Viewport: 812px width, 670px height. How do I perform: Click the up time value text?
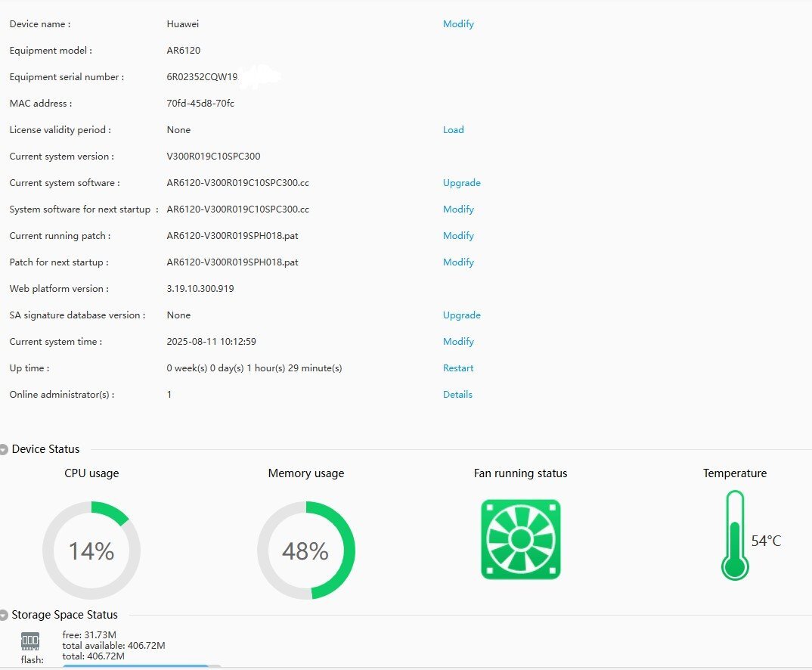pos(254,368)
